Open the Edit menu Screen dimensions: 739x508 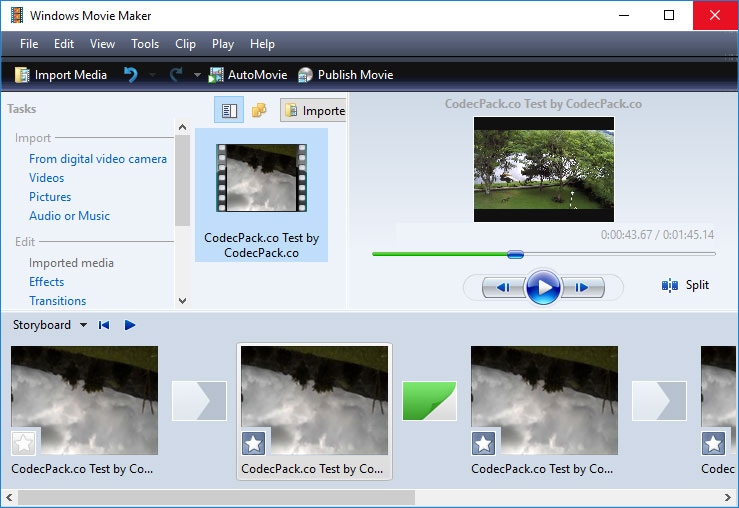pyautogui.click(x=64, y=44)
